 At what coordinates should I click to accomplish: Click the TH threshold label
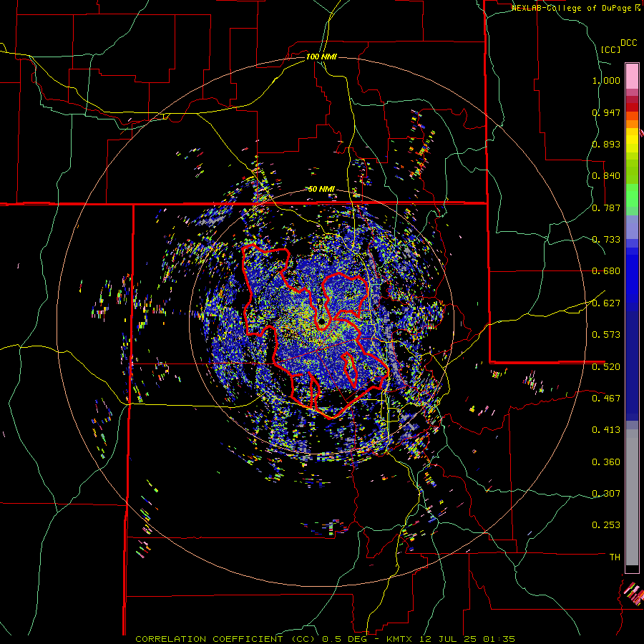[x=615, y=557]
